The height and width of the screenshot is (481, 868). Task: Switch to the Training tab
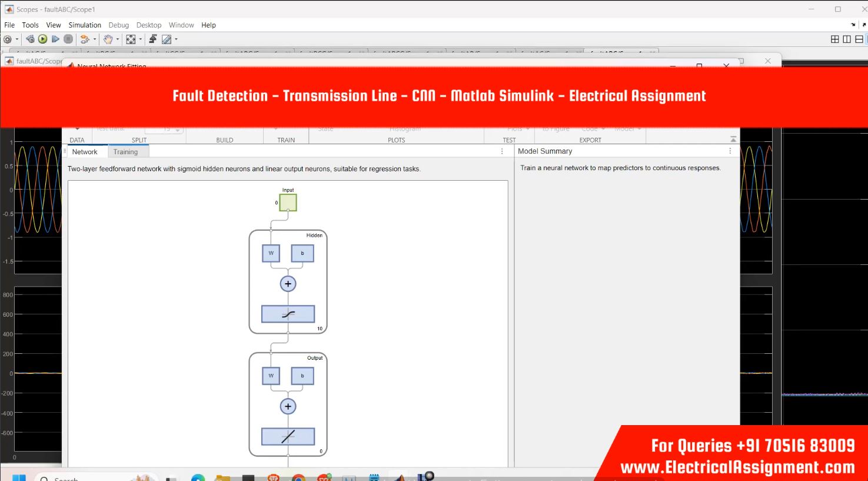pyautogui.click(x=125, y=152)
